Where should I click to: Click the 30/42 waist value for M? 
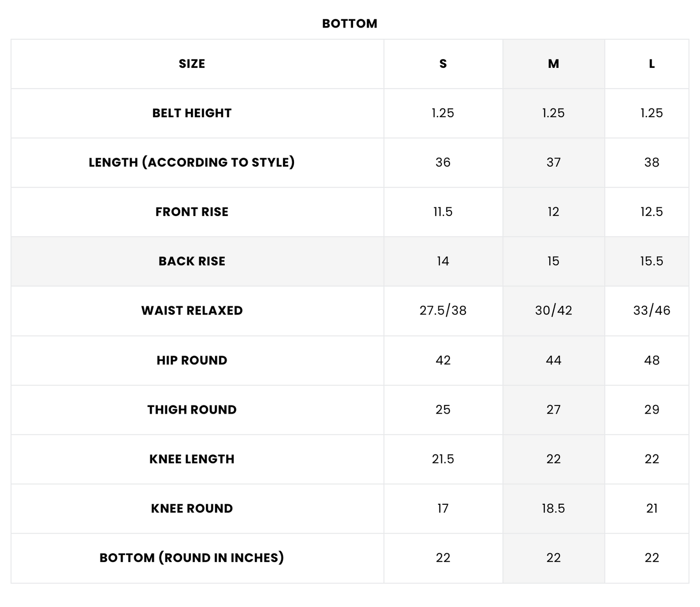553,311
